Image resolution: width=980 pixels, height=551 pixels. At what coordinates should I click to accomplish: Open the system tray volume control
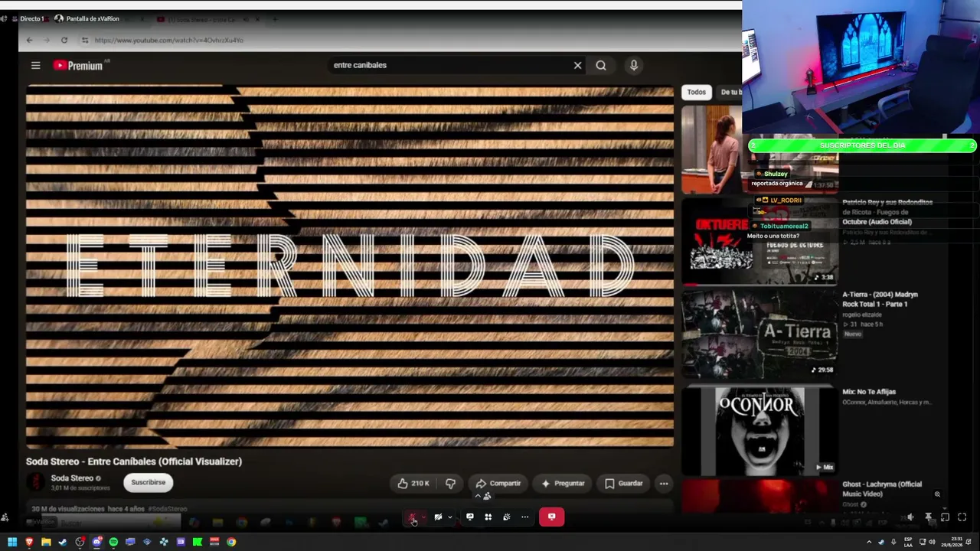pos(932,543)
